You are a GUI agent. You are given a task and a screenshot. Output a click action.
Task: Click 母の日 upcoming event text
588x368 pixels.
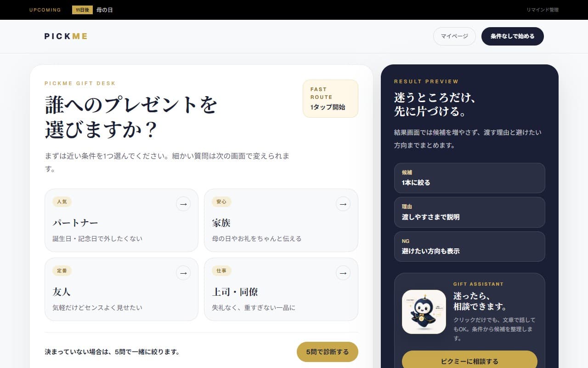(105, 10)
